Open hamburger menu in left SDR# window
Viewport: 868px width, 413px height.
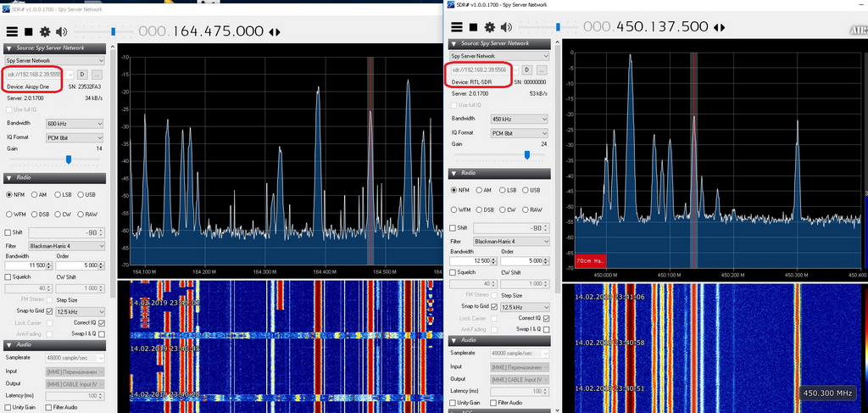pos(13,31)
